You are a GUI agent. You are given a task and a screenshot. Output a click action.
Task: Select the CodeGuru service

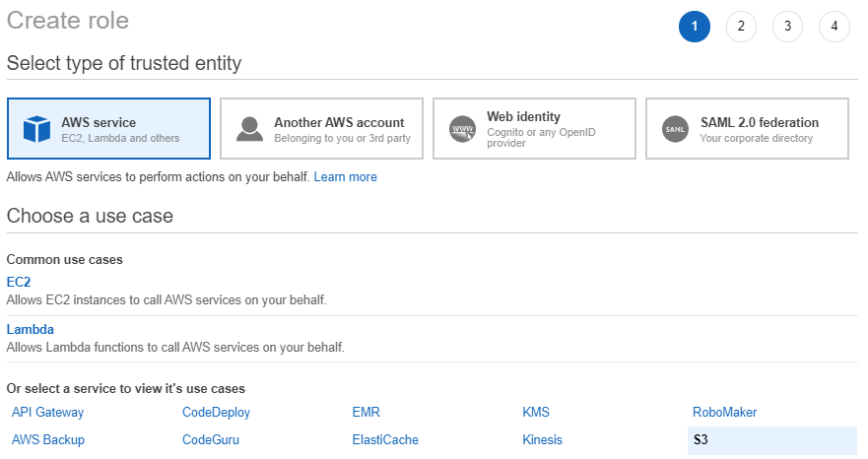(211, 439)
